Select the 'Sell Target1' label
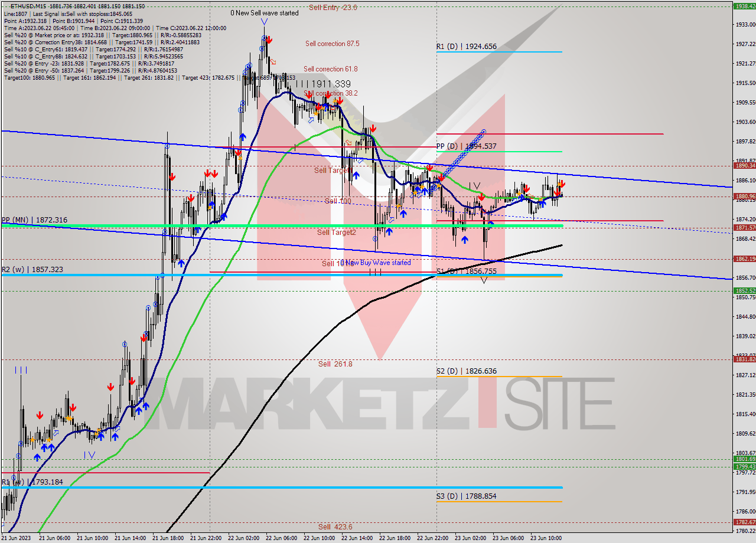The width and height of the screenshot is (756, 543). 333,171
